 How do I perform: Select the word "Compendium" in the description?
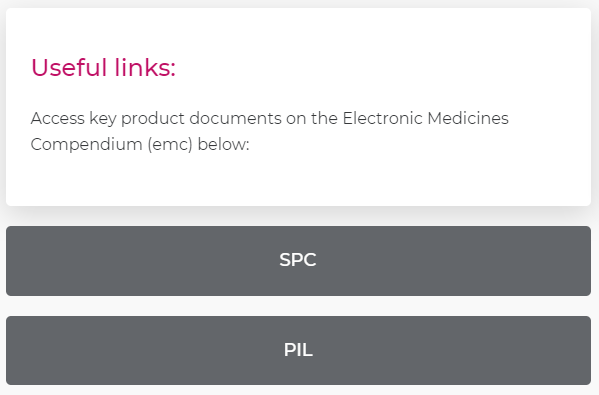pyautogui.click(x=86, y=145)
